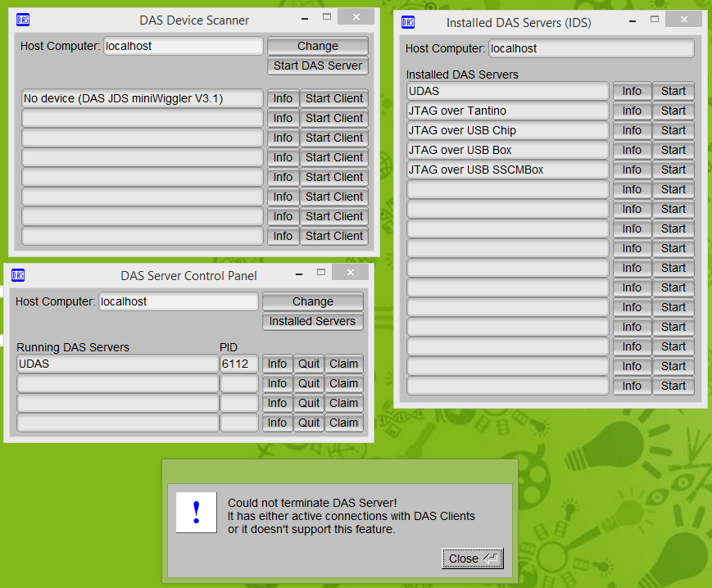Start the UDAS installed server
Screen dimensions: 712x588
673,91
